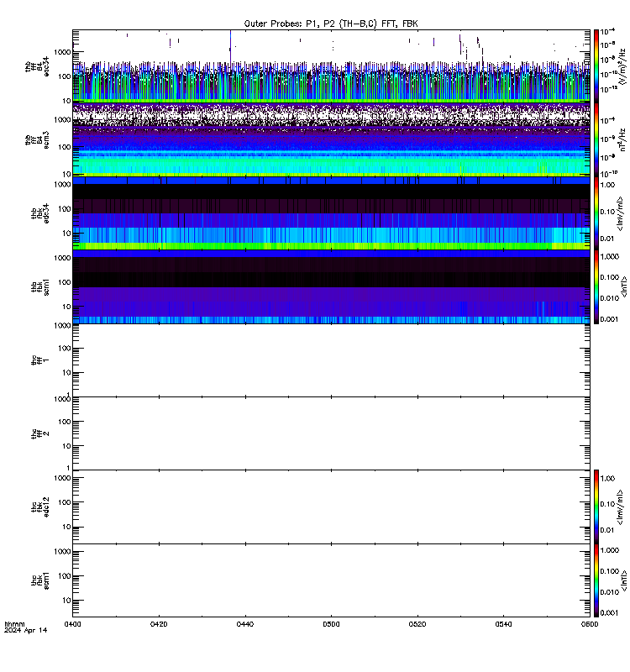
Task: Click the color bar beside the thc fbk scm1 panel
Action: point(596,580)
